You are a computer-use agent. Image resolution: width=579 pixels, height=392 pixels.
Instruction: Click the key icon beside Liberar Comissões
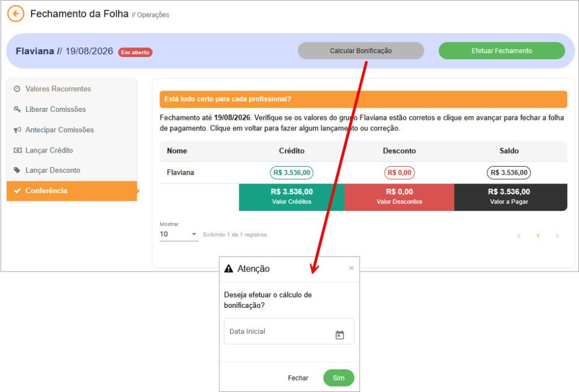[x=17, y=109]
